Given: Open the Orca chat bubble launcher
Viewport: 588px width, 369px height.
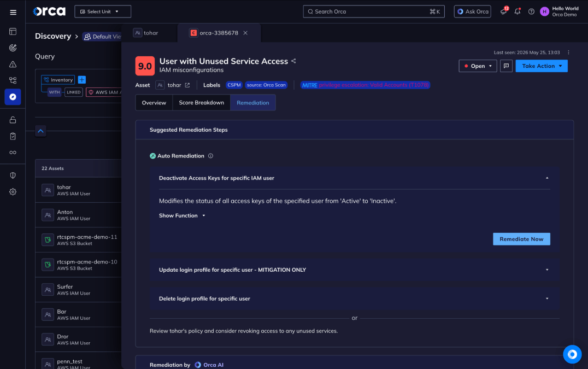Looking at the screenshot, I should (572, 354).
